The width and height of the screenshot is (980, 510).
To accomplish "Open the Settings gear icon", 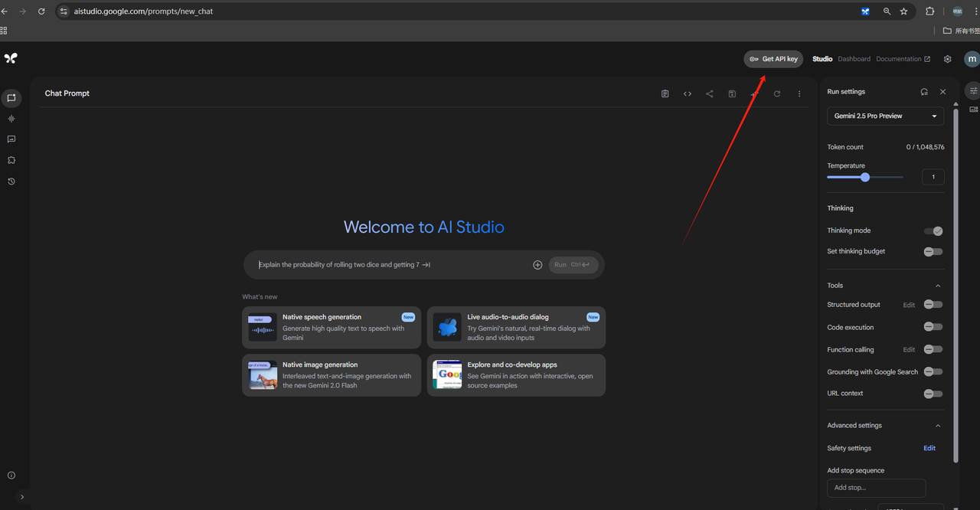I will tap(948, 59).
